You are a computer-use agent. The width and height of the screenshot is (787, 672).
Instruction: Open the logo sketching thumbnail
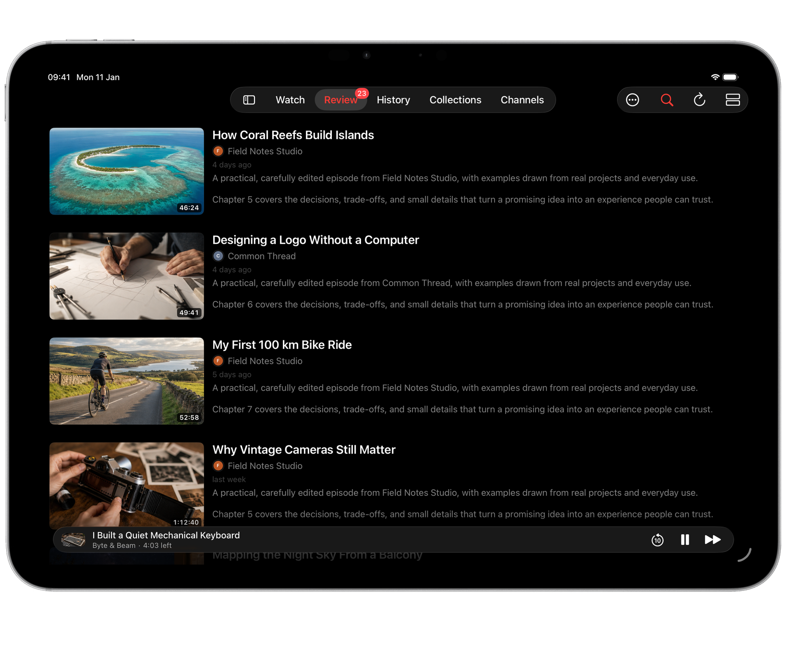[127, 276]
